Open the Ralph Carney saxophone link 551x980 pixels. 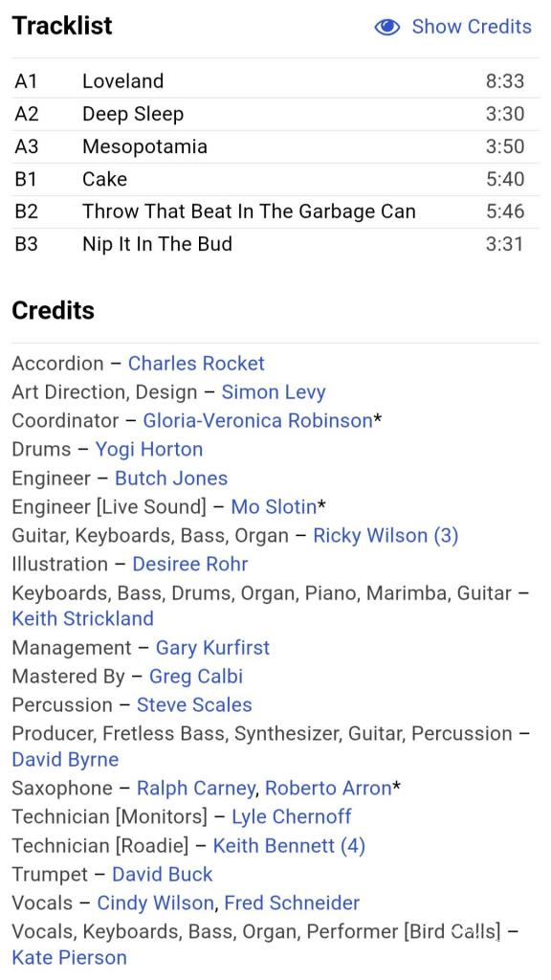(x=195, y=789)
